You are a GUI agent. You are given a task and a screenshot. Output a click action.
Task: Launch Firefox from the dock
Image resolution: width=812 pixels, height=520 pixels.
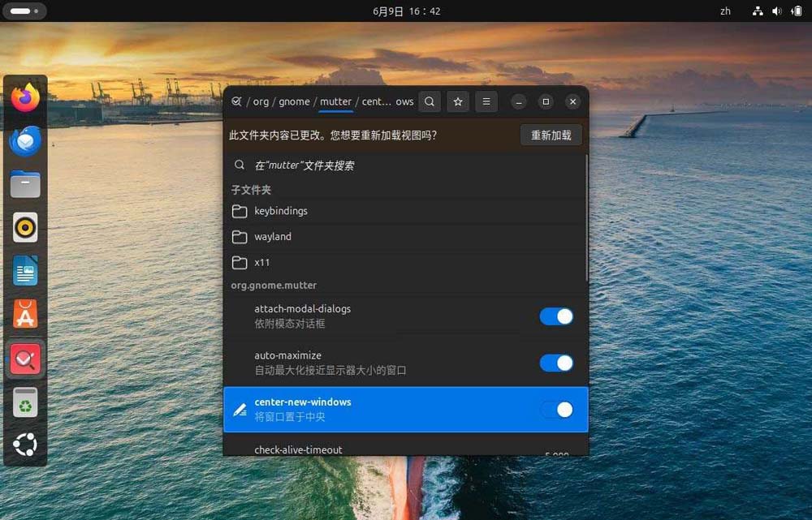click(x=24, y=97)
